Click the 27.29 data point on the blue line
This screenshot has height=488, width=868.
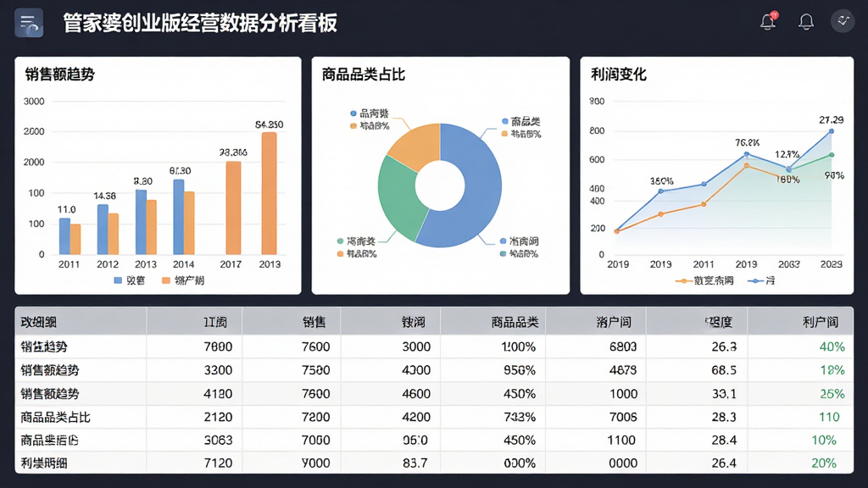pyautogui.click(x=832, y=131)
